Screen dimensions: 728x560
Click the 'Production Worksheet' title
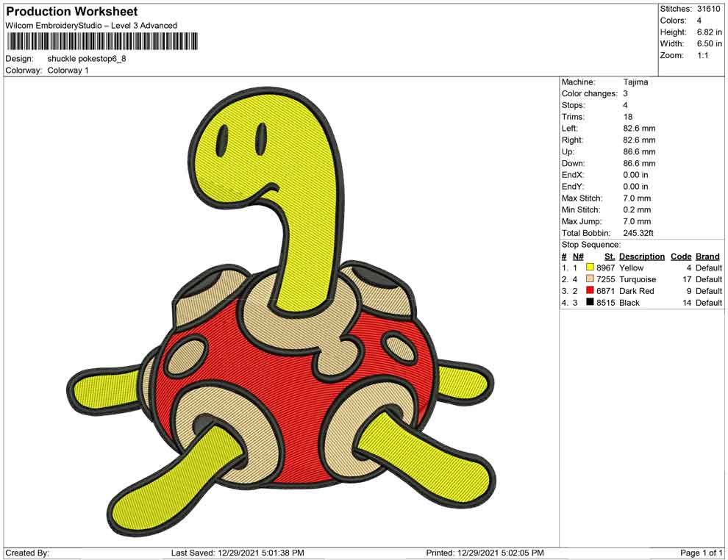point(71,11)
